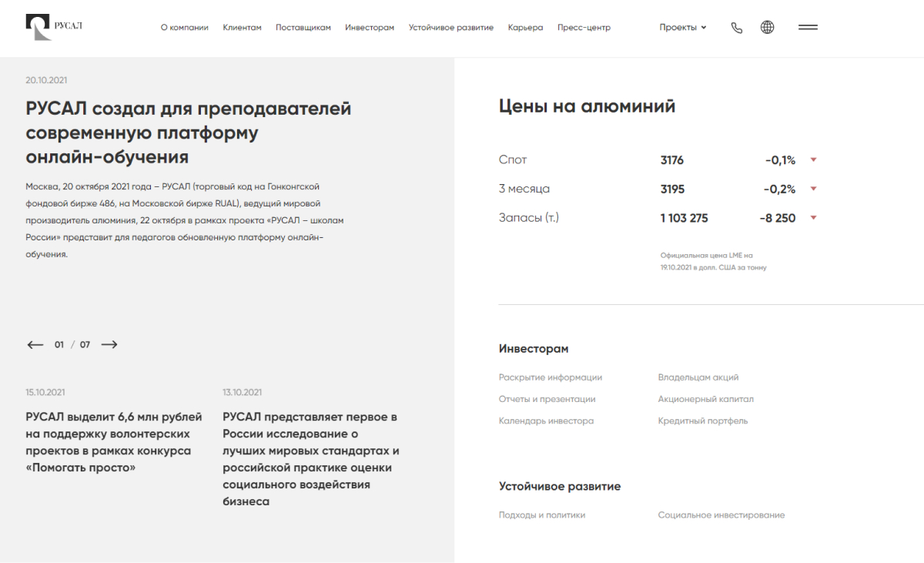Open the Устойчивое развитие top menu item

[x=451, y=27]
